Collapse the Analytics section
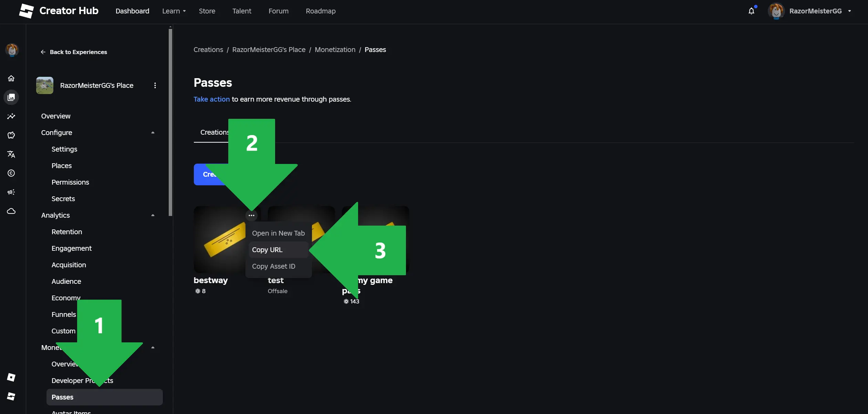The width and height of the screenshot is (868, 414). point(153,215)
